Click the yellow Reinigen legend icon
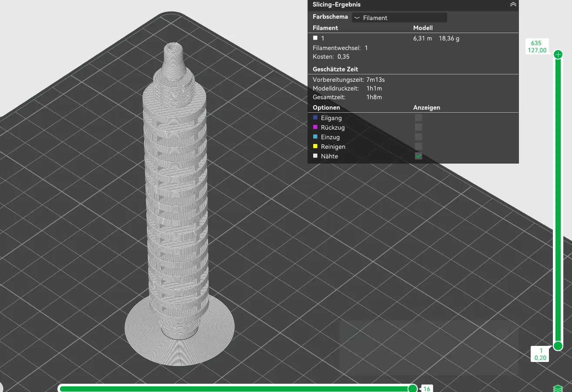Viewport: 572px width, 392px height. point(315,146)
